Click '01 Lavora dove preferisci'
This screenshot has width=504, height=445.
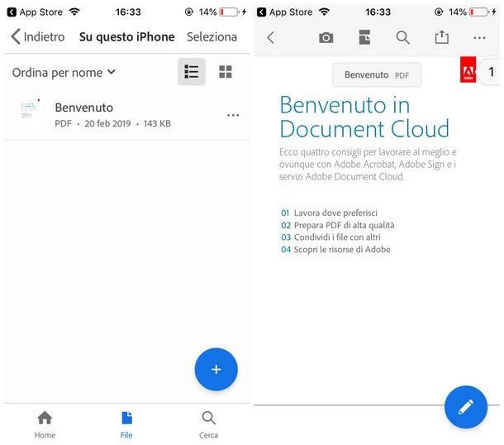click(329, 213)
